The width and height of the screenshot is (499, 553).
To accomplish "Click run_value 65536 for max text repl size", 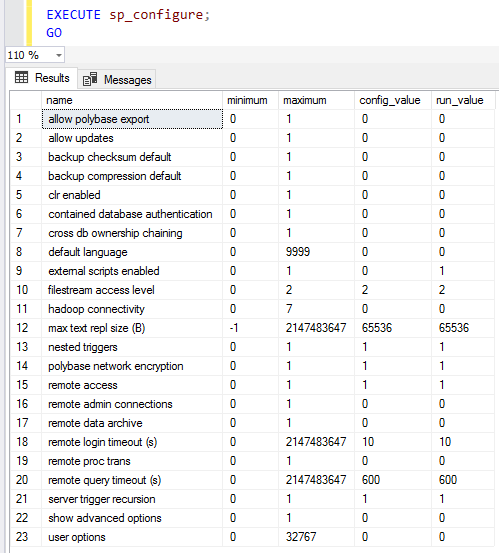I will coord(463,328).
